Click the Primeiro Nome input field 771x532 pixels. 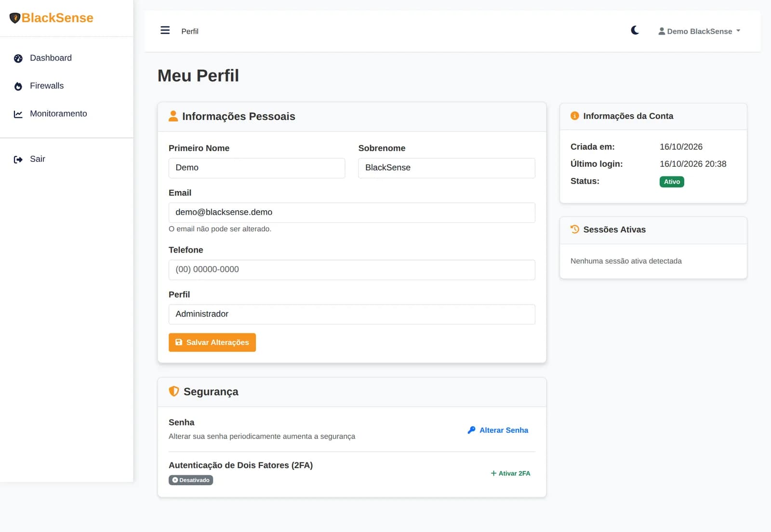click(257, 168)
